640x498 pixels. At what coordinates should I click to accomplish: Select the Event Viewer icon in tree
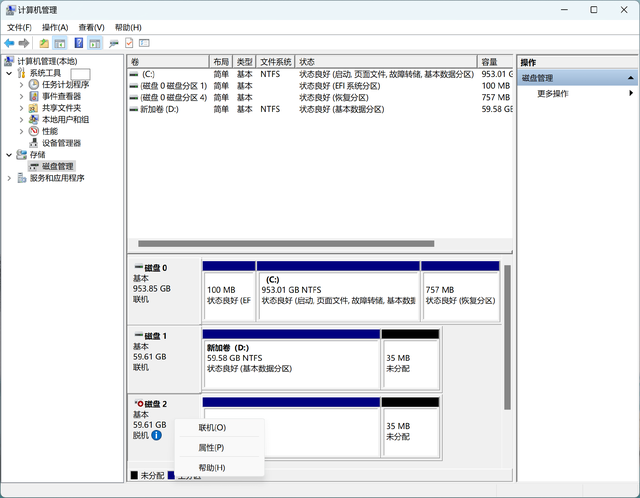click(x=34, y=96)
